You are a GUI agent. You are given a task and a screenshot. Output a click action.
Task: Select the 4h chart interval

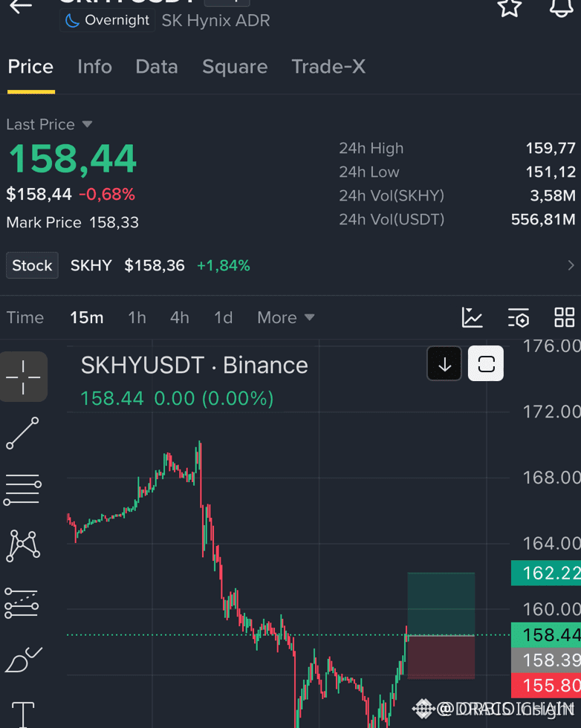(180, 318)
